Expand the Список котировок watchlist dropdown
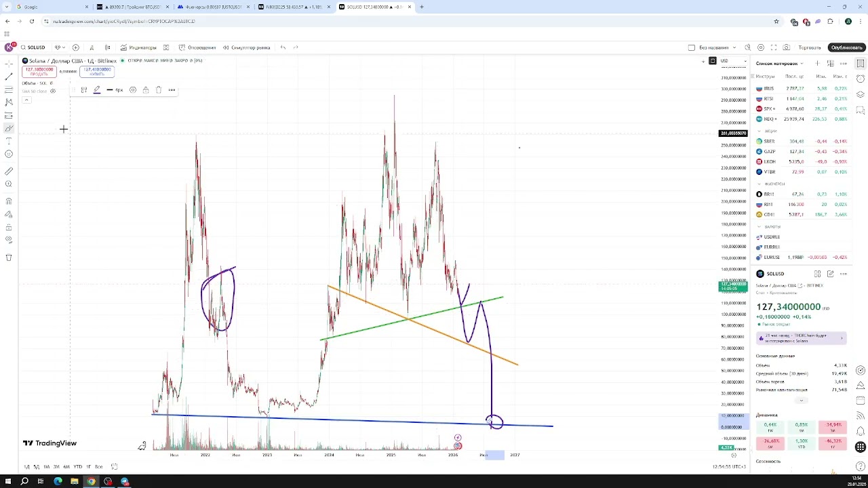The image size is (868, 488). [779, 64]
